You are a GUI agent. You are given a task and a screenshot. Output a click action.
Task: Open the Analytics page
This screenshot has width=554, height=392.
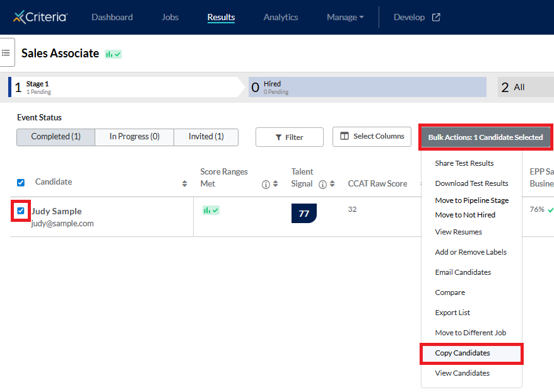click(281, 17)
